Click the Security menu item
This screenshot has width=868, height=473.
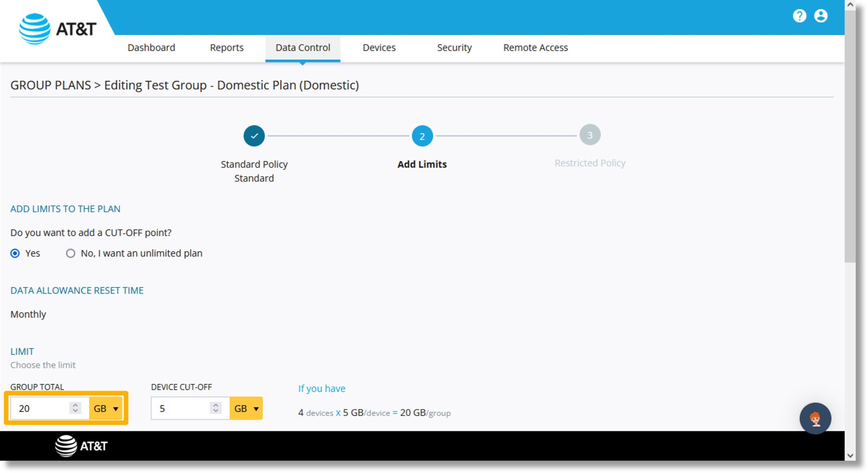pos(454,48)
